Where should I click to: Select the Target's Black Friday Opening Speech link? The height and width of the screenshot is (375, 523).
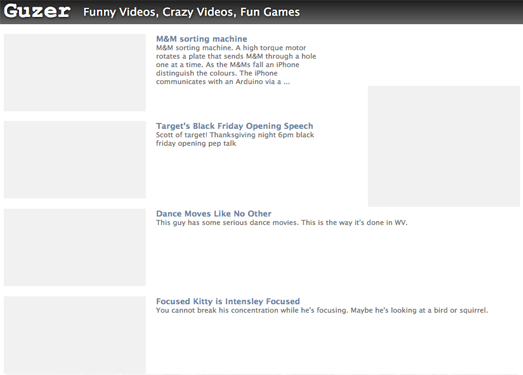pyautogui.click(x=234, y=126)
